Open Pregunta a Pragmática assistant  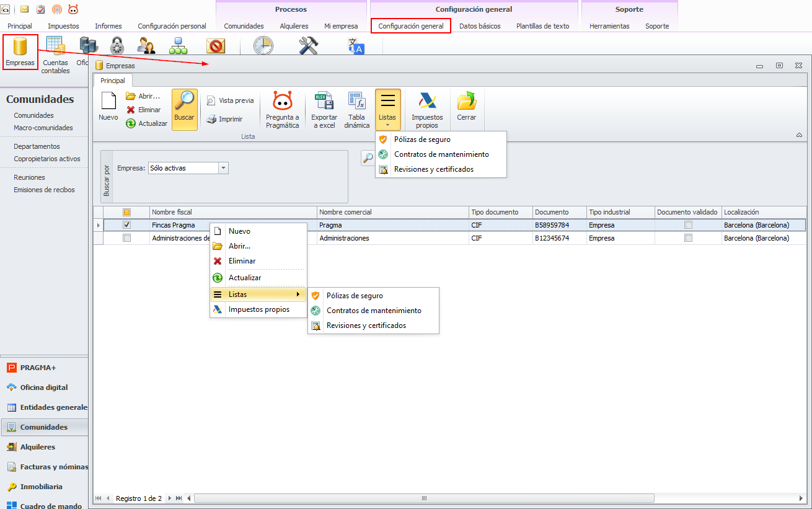pos(282,102)
